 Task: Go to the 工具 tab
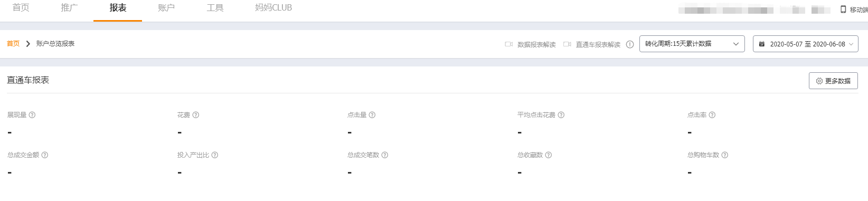coord(215,8)
